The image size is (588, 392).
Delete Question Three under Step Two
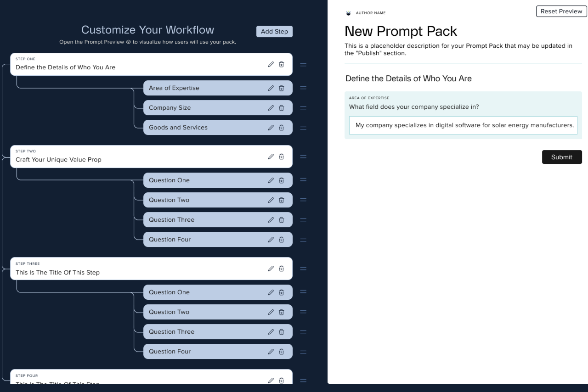(282, 220)
